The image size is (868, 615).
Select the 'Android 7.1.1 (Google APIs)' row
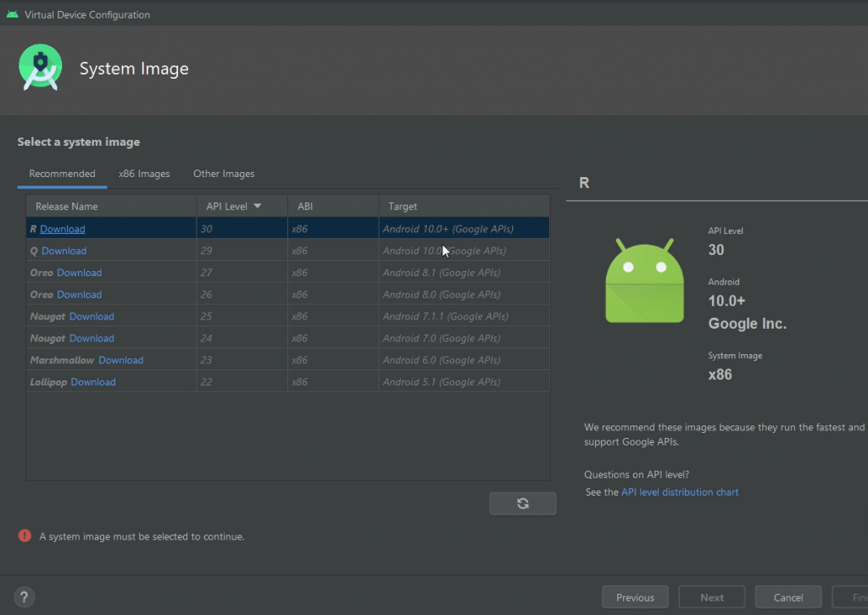click(288, 316)
